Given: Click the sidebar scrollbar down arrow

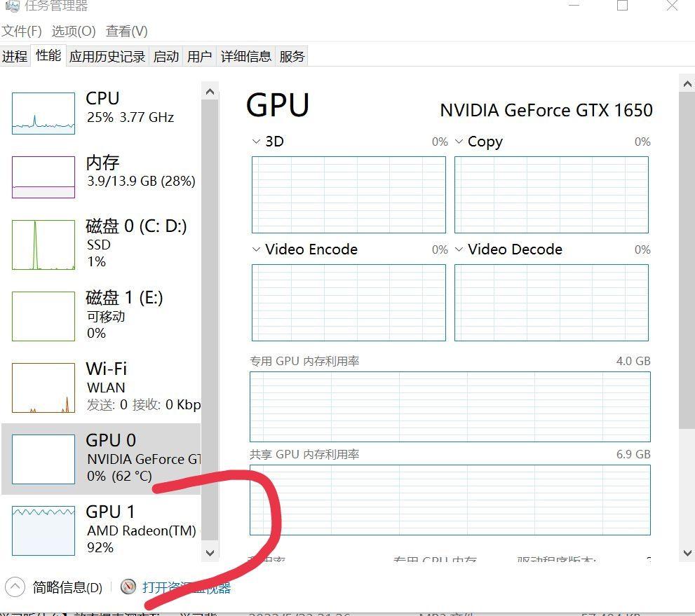Looking at the screenshot, I should tap(210, 553).
